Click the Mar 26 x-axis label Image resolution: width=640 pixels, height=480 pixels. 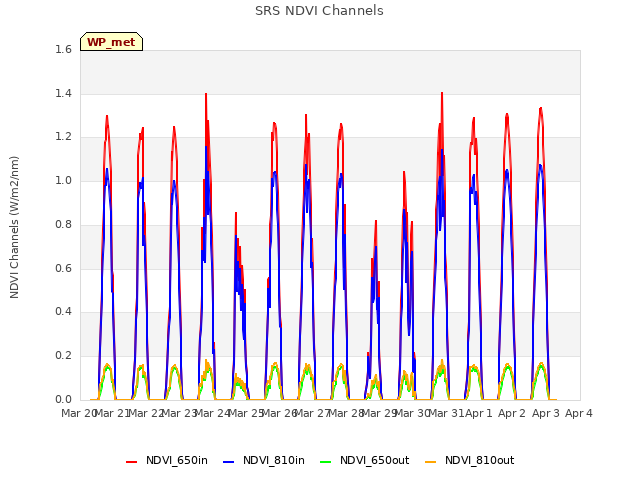(279, 413)
